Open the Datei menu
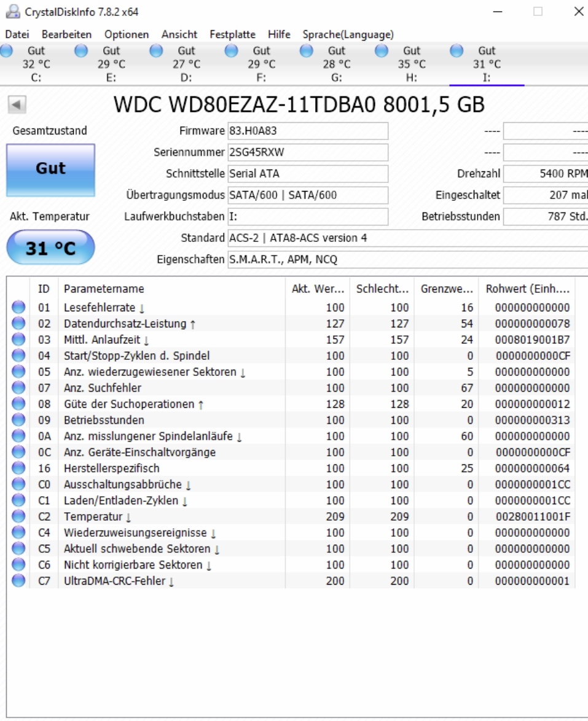The width and height of the screenshot is (588, 721). tap(17, 34)
